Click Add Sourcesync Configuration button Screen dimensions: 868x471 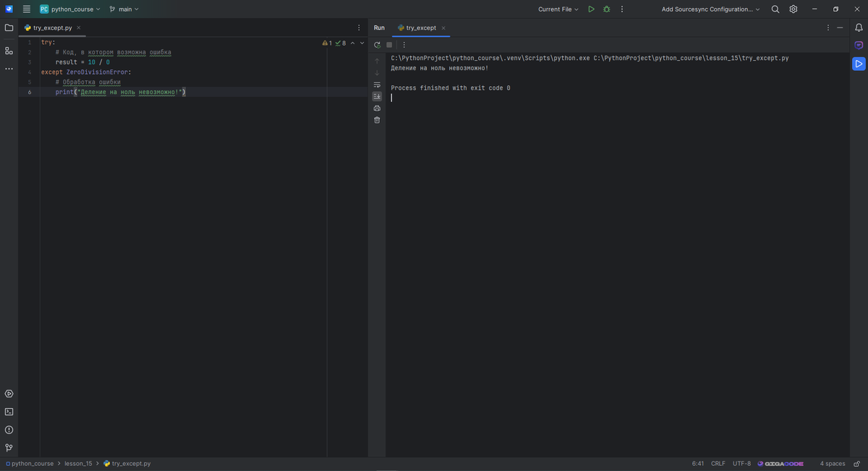(x=710, y=9)
